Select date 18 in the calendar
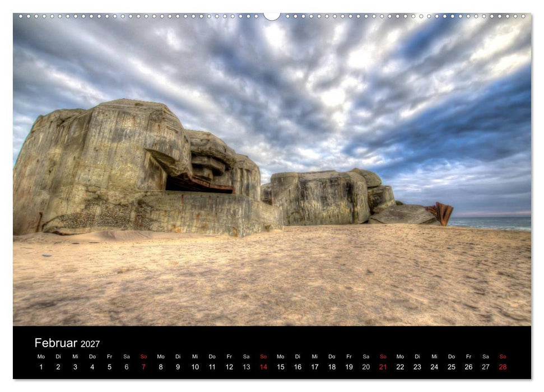This screenshot has height=392, width=544. point(332,367)
